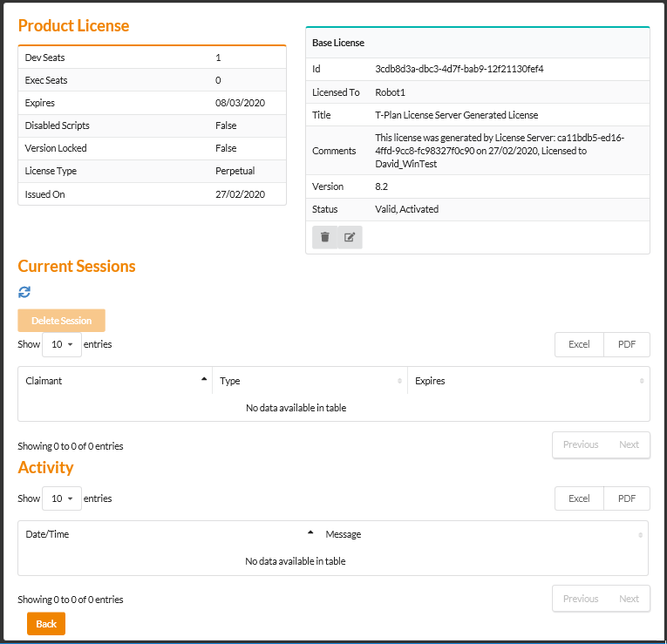Click the orange Back button
The height and width of the screenshot is (644, 667).
tap(46, 624)
